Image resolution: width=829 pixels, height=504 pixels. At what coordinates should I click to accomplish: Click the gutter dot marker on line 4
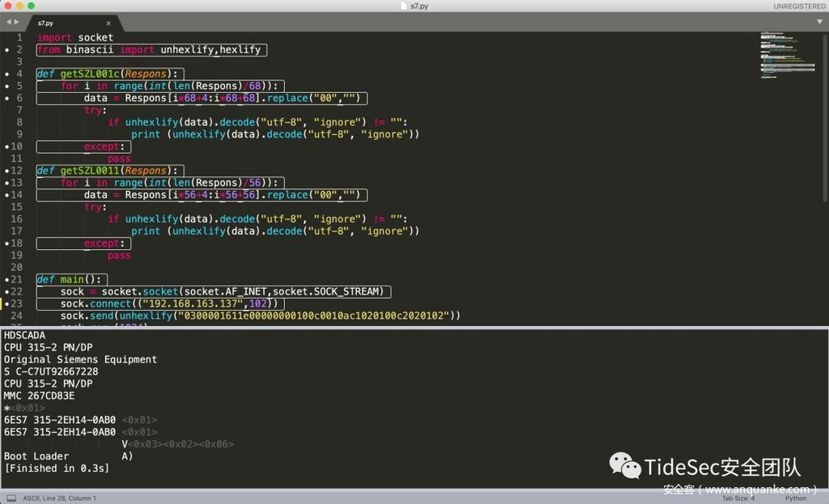click(x=6, y=74)
